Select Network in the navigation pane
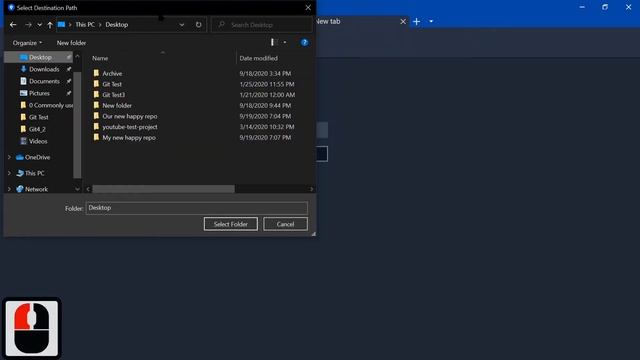Screen dimensions: 640x360 [36, 189]
